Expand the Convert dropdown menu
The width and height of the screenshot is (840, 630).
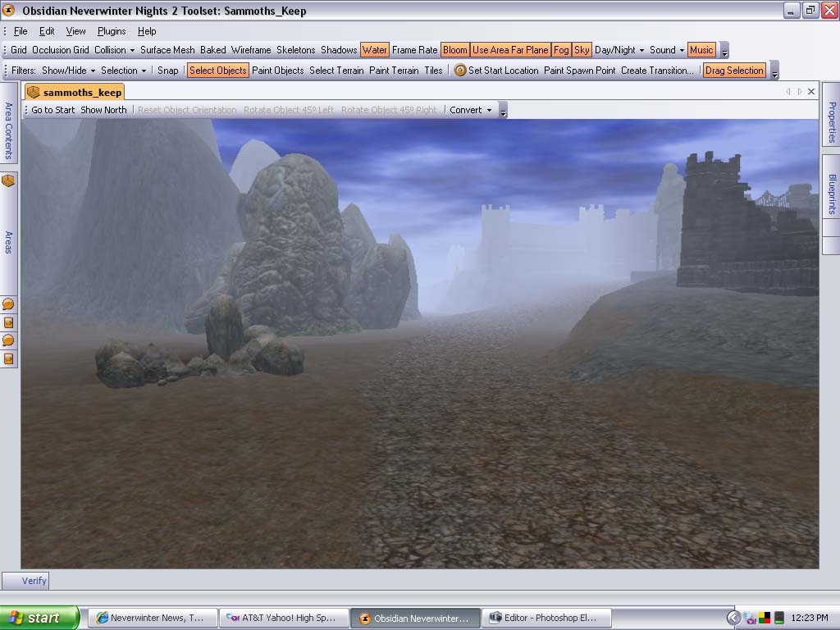(x=471, y=110)
